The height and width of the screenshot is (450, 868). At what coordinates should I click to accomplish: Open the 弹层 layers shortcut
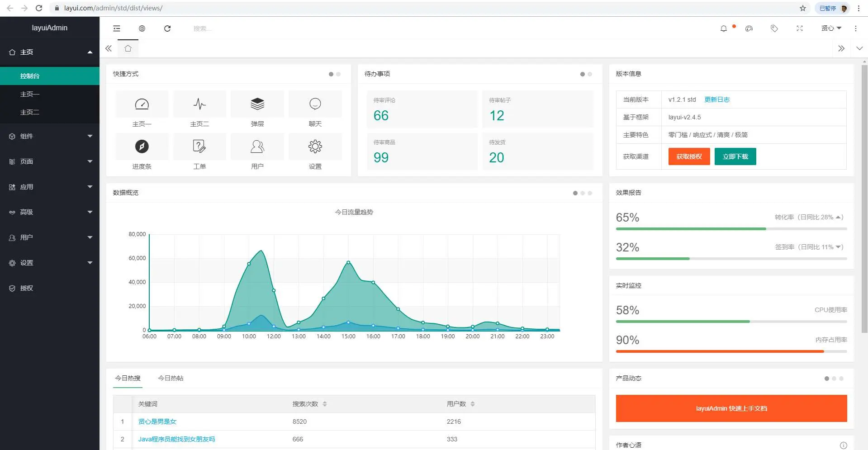tap(257, 104)
